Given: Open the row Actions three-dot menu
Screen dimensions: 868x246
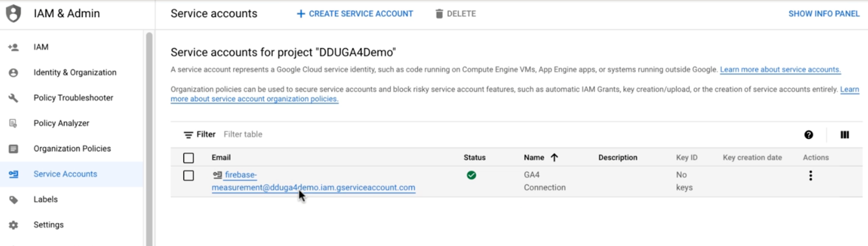Looking at the screenshot, I should coord(810,176).
